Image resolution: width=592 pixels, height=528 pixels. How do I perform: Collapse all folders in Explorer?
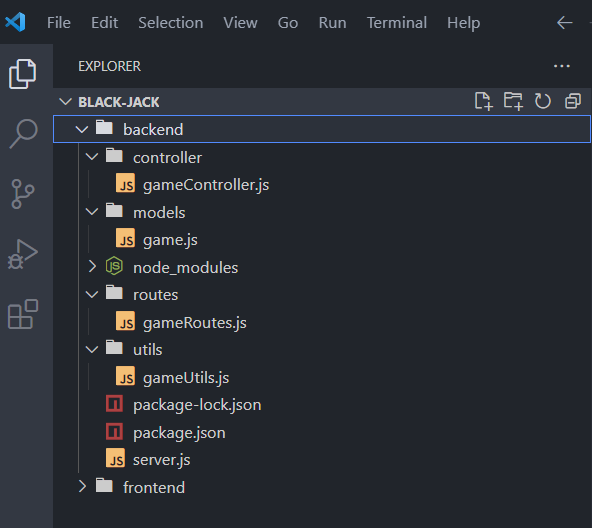click(x=573, y=101)
